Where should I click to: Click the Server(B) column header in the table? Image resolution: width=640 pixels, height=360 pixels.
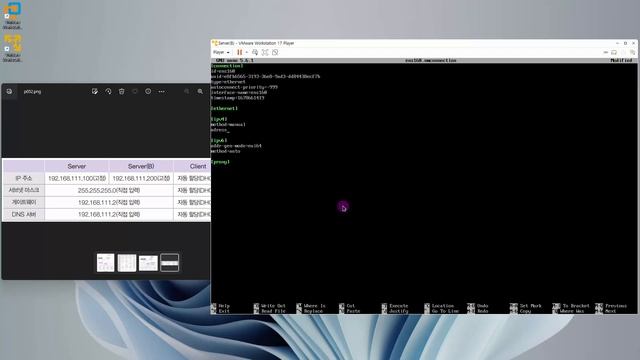(141, 166)
